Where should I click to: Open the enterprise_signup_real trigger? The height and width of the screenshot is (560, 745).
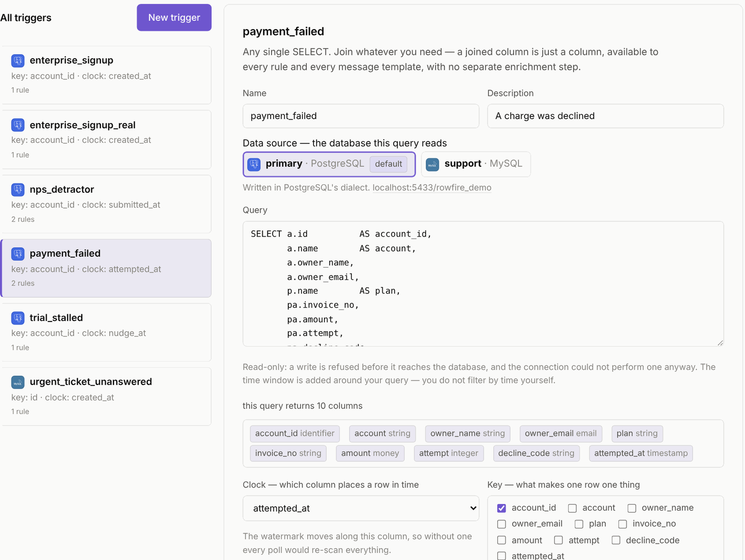coord(107,140)
